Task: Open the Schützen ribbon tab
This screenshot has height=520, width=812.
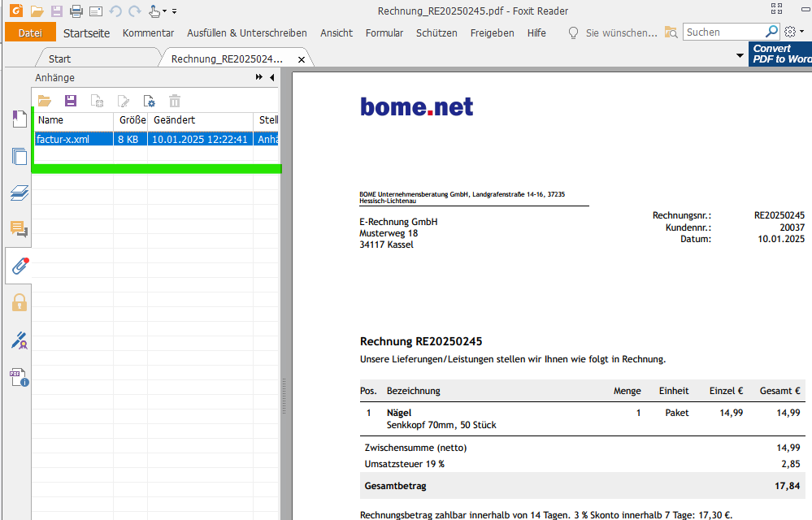Action: (x=436, y=33)
